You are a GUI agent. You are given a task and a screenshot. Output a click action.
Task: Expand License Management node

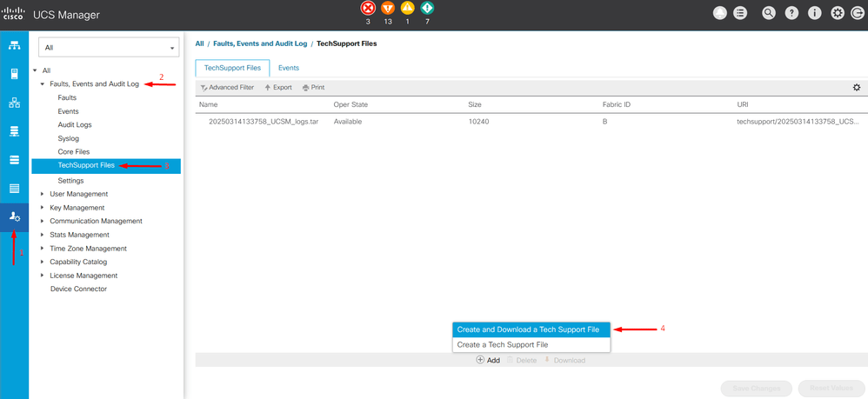(42, 276)
